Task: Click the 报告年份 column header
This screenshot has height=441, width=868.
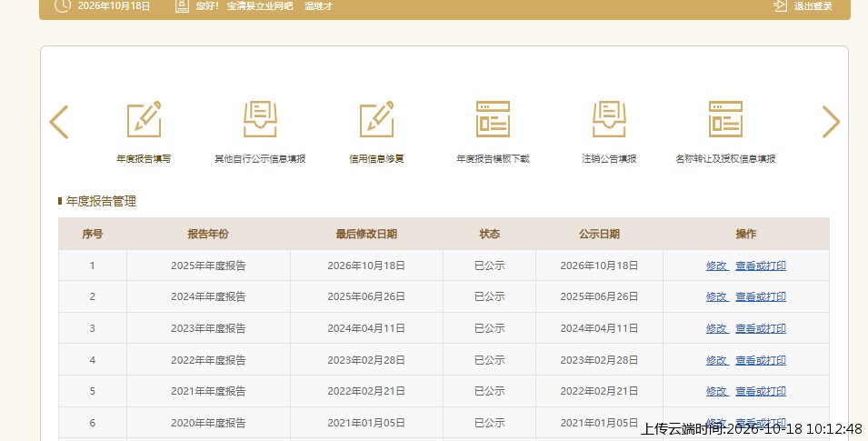Action: [x=208, y=234]
